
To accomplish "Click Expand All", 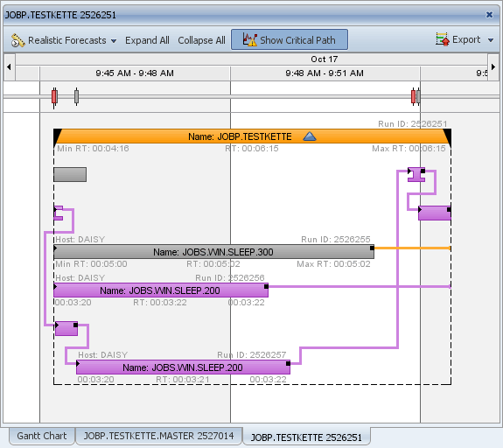I will point(147,40).
